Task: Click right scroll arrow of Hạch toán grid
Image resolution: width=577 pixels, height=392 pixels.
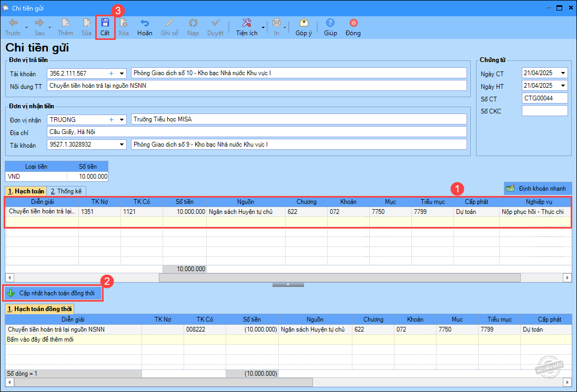Action: tap(568, 277)
